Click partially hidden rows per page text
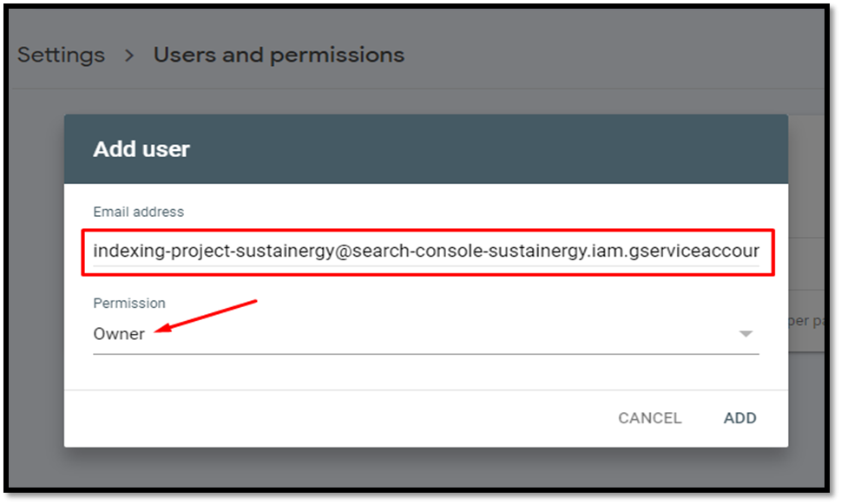Screen dimensions: 841x504 point(806,321)
